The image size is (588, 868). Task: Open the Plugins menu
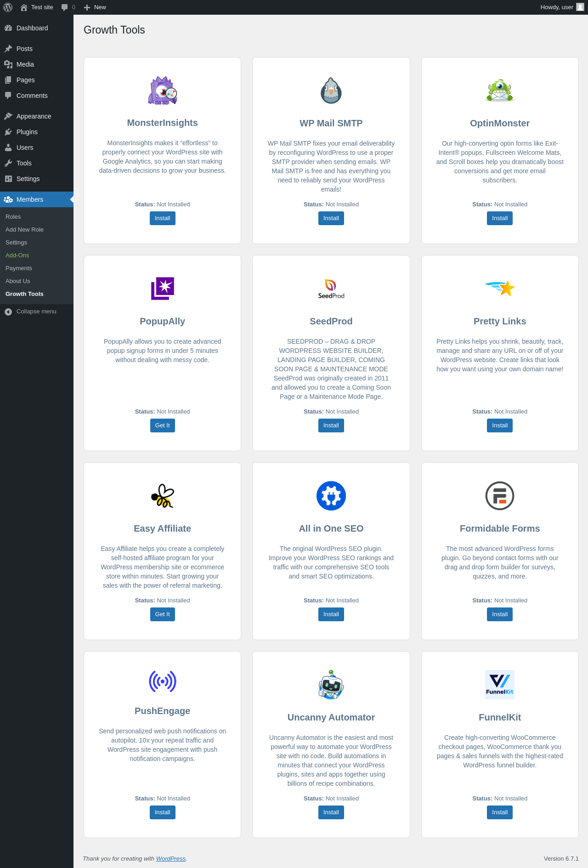(37, 132)
